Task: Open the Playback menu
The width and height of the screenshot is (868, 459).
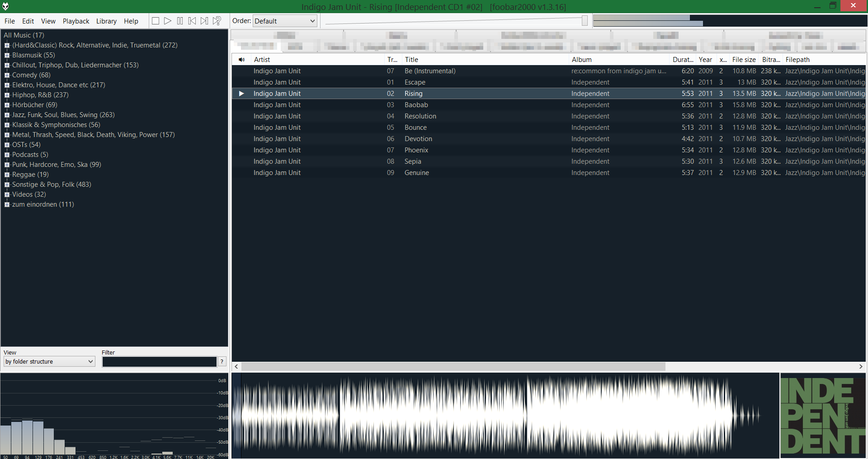Action: coord(76,21)
